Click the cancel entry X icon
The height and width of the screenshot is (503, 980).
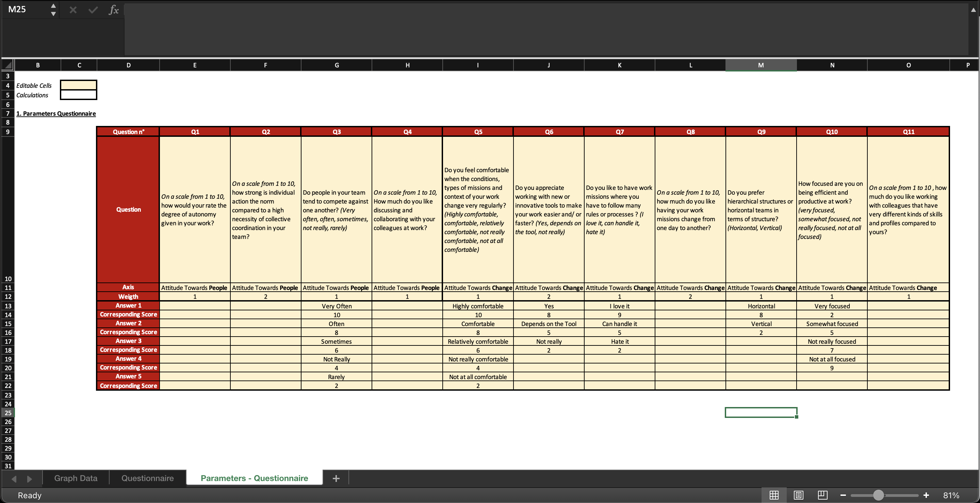coord(73,10)
